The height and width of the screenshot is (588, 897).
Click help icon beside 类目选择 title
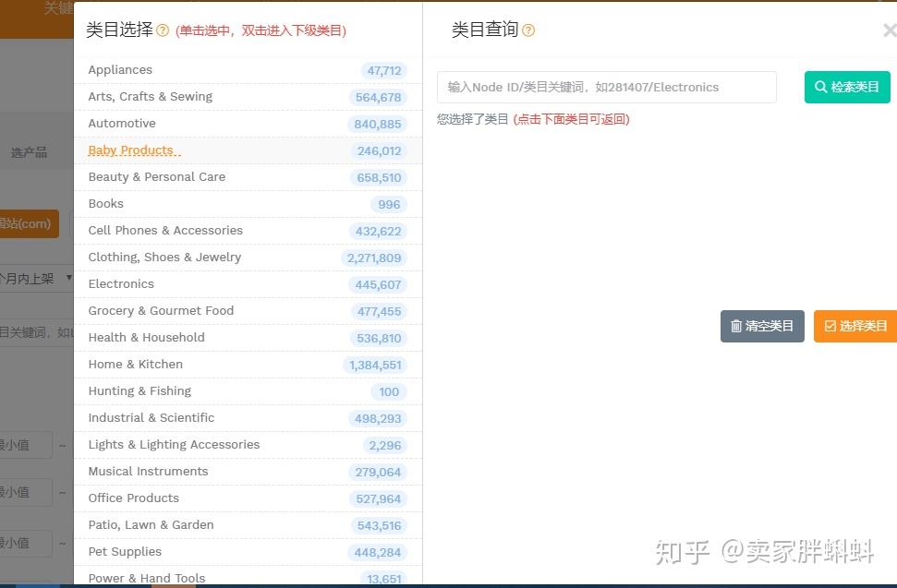pyautogui.click(x=163, y=30)
